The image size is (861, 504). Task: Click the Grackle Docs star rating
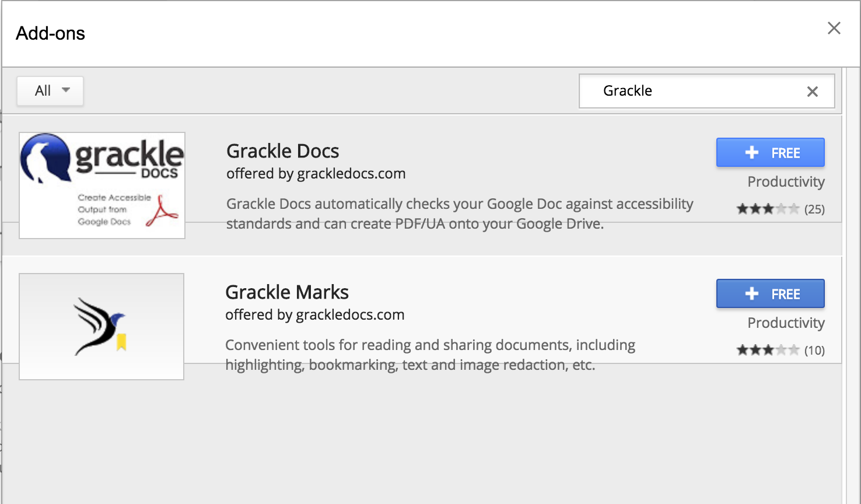(x=768, y=209)
